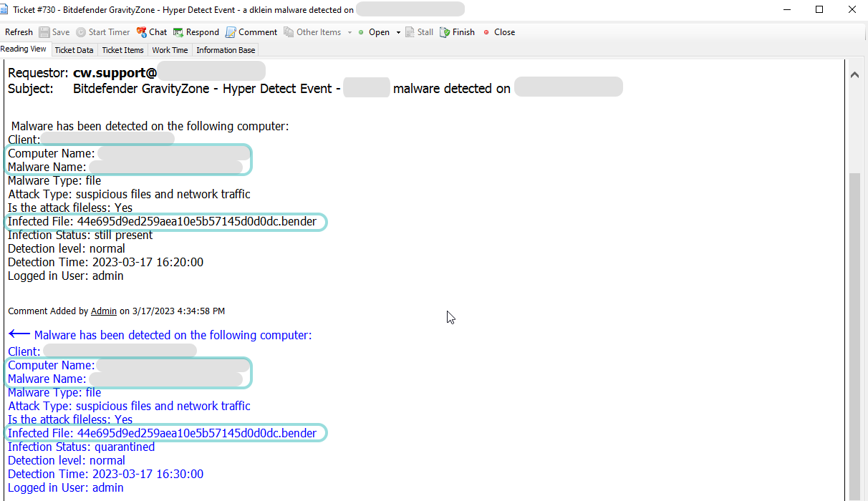Click the Finish icon to complete the ticket
This screenshot has height=501, width=868.
tap(456, 31)
